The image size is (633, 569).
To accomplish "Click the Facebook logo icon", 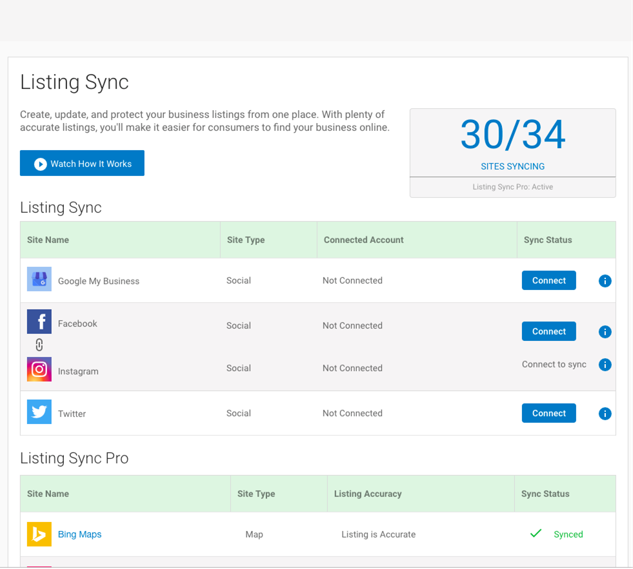I will 39,321.
